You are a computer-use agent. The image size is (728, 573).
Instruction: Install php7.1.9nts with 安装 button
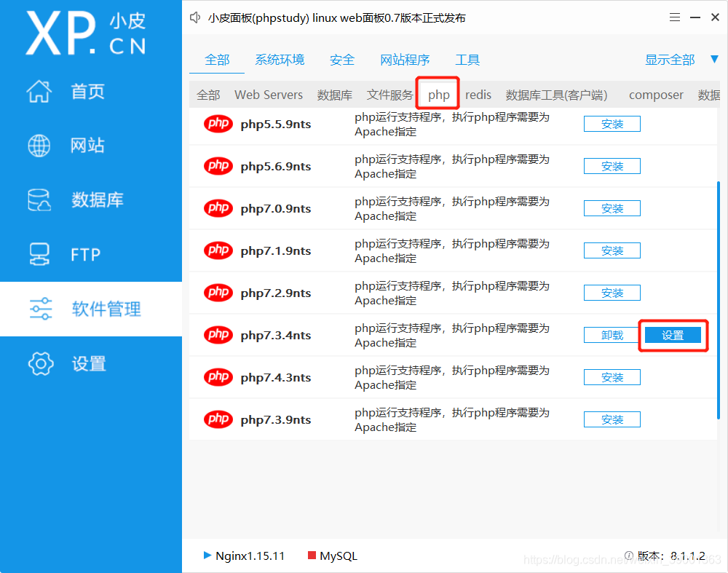coord(612,250)
